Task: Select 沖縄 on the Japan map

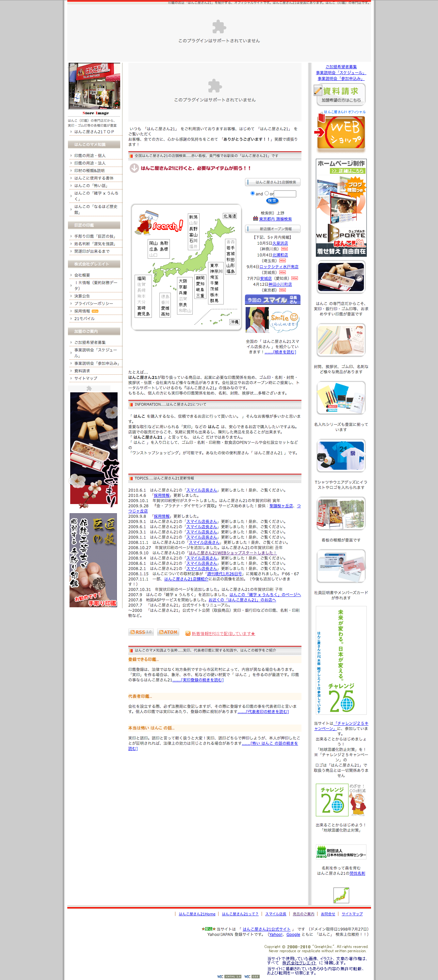Action: click(x=235, y=322)
